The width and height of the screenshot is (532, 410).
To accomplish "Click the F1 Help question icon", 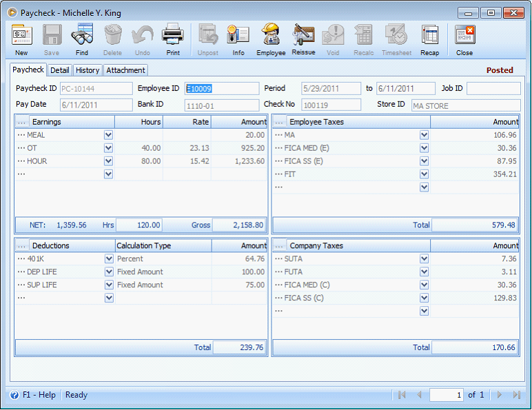I will click(x=14, y=395).
